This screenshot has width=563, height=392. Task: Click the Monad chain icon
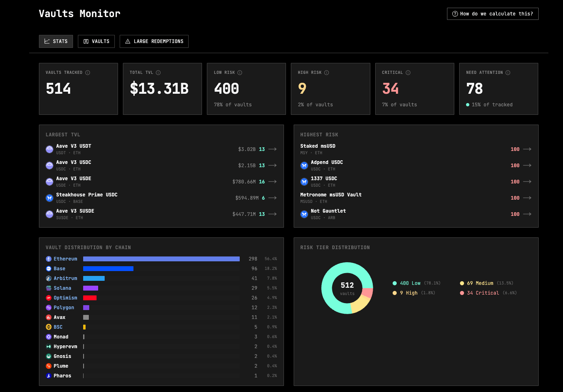[49, 337]
